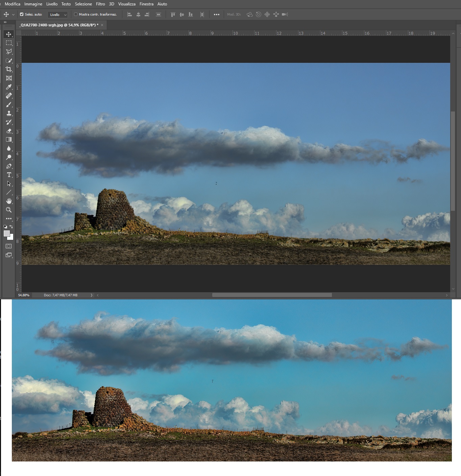Open the Move tool preset picker arrow

point(13,15)
